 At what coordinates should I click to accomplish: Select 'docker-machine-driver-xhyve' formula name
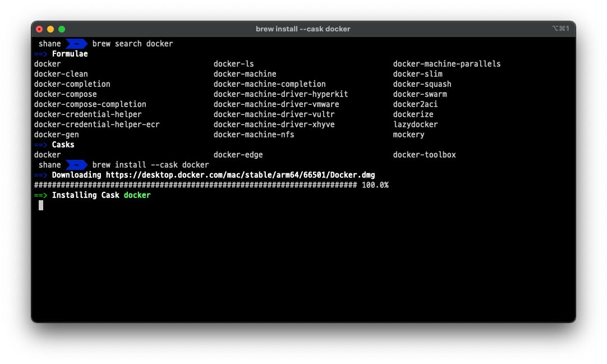(274, 124)
